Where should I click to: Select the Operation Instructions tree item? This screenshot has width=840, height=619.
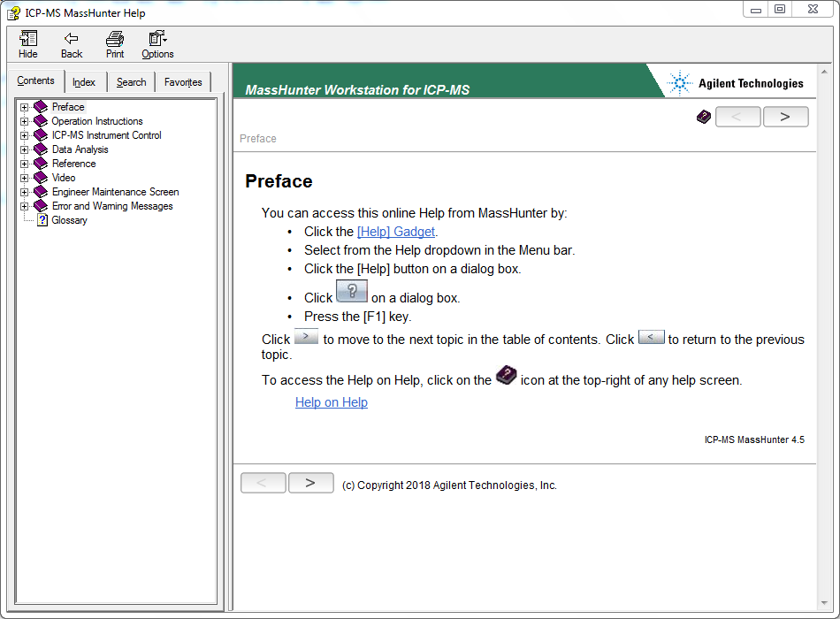(x=97, y=121)
